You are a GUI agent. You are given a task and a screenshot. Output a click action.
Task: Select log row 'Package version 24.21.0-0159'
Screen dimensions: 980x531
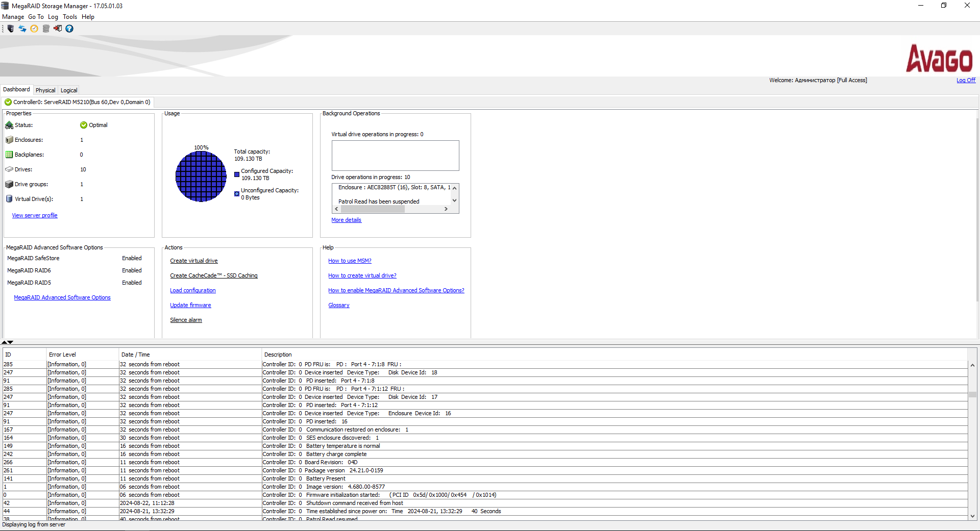(485, 470)
